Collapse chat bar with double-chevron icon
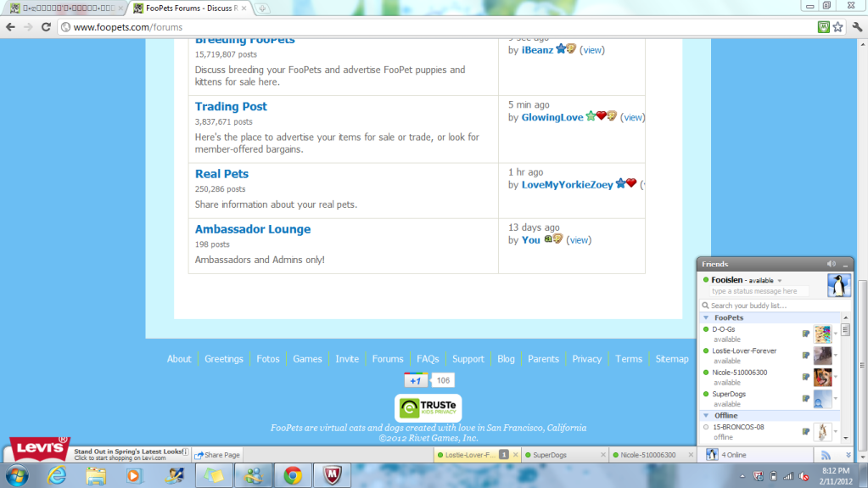The height and width of the screenshot is (488, 868). tap(848, 455)
